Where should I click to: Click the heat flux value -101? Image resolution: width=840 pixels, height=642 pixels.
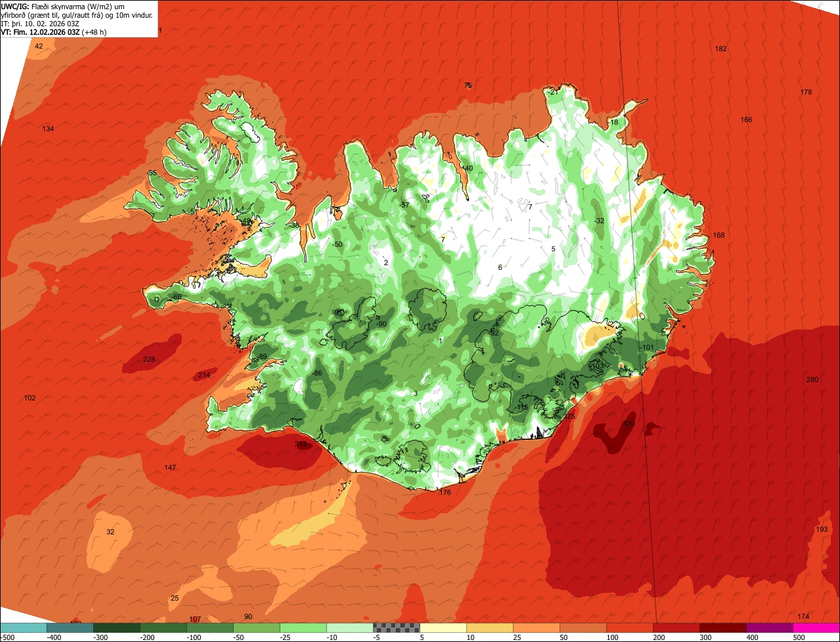click(648, 347)
